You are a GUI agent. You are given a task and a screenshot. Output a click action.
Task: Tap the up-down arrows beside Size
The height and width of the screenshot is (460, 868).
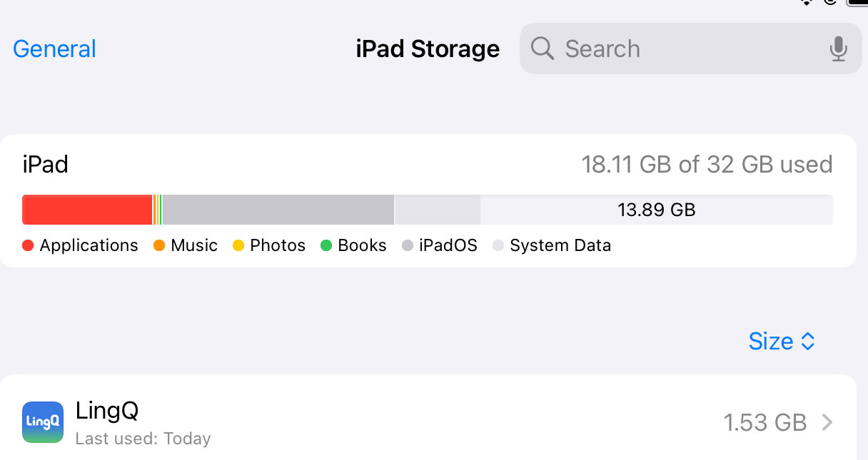(808, 342)
